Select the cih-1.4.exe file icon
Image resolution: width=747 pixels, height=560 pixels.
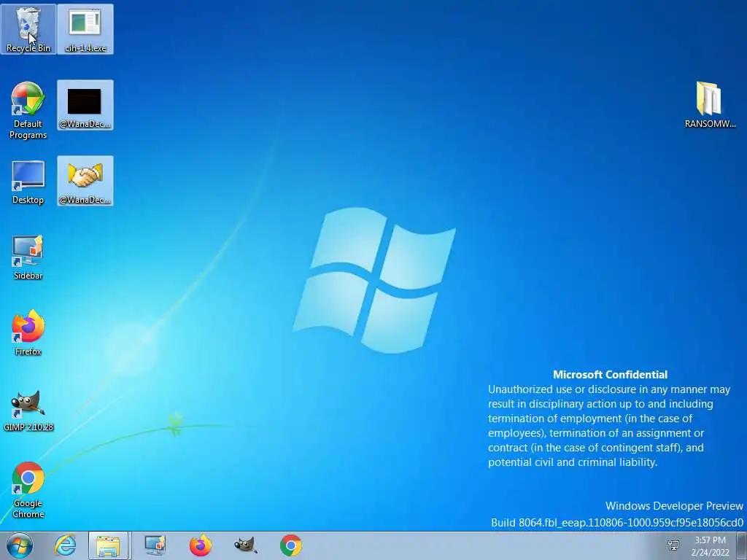coord(85,29)
